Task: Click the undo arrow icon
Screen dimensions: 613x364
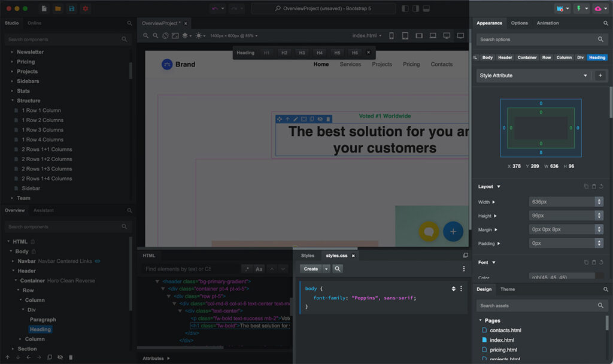Action: point(215,9)
